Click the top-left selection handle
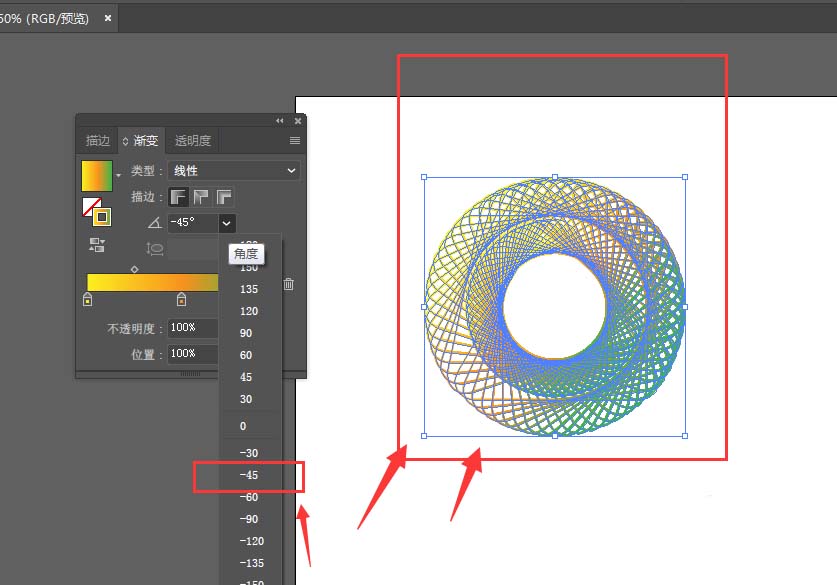Image resolution: width=837 pixels, height=585 pixels. coord(424,177)
